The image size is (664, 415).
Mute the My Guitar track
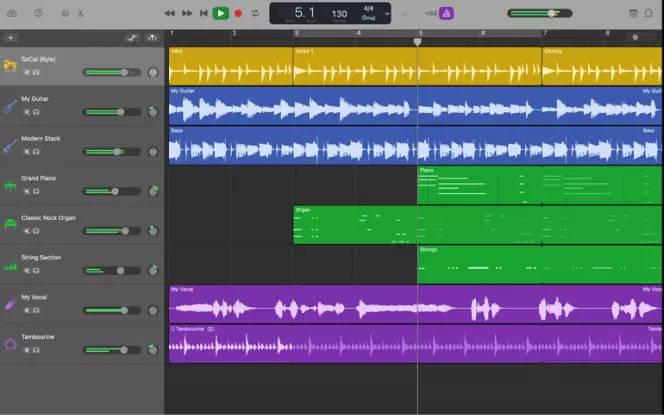(27, 112)
